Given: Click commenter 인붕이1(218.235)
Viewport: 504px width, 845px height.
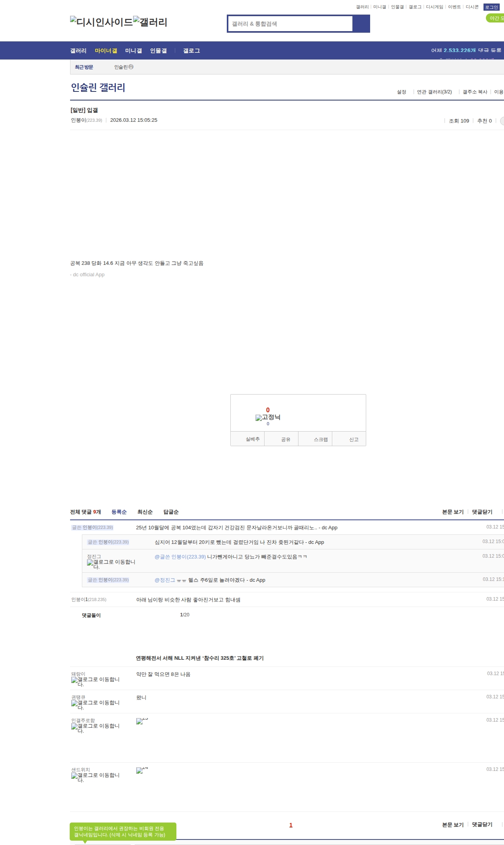Looking at the screenshot, I should (x=89, y=599).
